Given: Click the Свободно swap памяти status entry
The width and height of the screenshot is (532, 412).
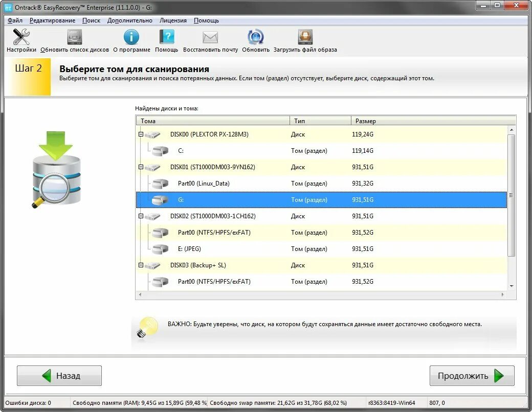Looking at the screenshot, I should pos(278,403).
